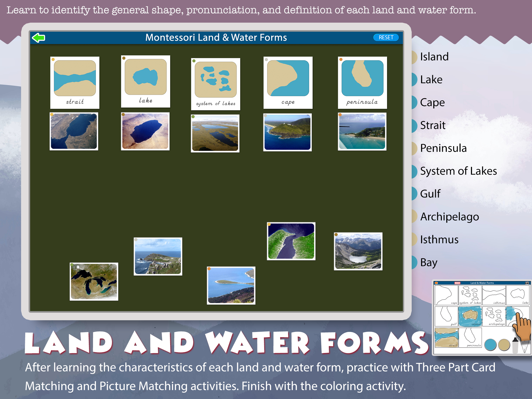Tap the RESET button
The image size is (532, 399).
tap(386, 37)
